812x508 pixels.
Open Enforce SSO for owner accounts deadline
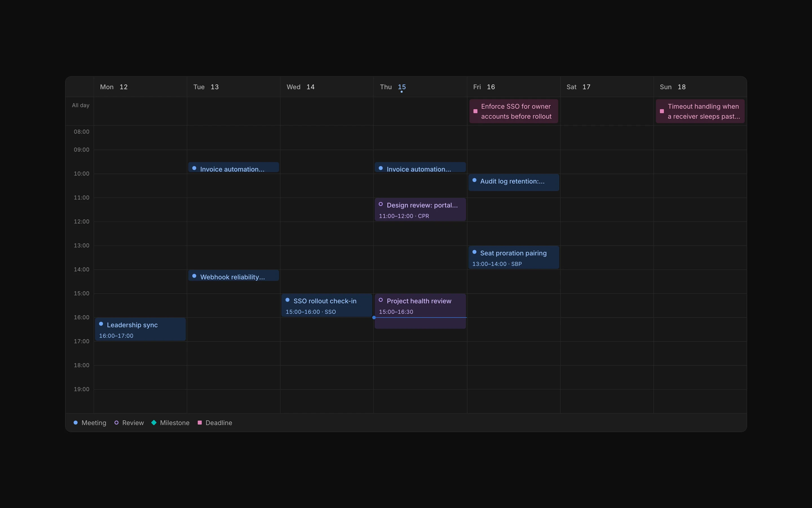(x=514, y=111)
